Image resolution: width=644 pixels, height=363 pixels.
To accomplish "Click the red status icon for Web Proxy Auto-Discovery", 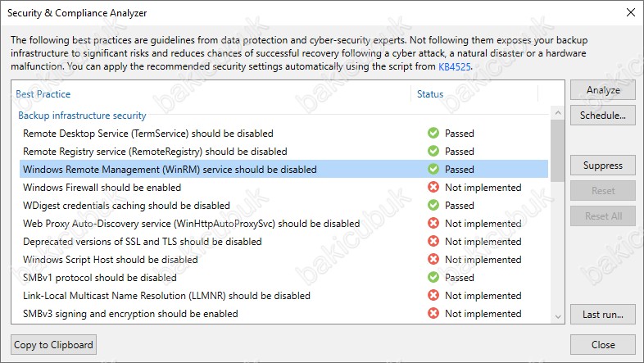I will tap(433, 224).
